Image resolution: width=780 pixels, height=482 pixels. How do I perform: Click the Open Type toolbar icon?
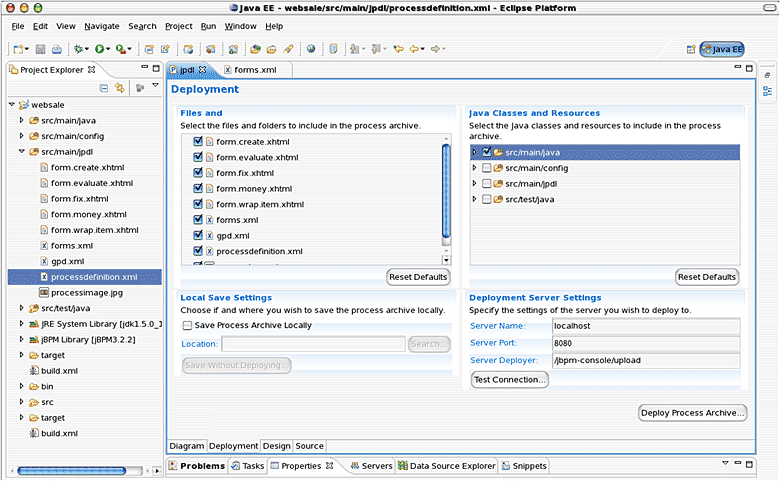(x=255, y=49)
